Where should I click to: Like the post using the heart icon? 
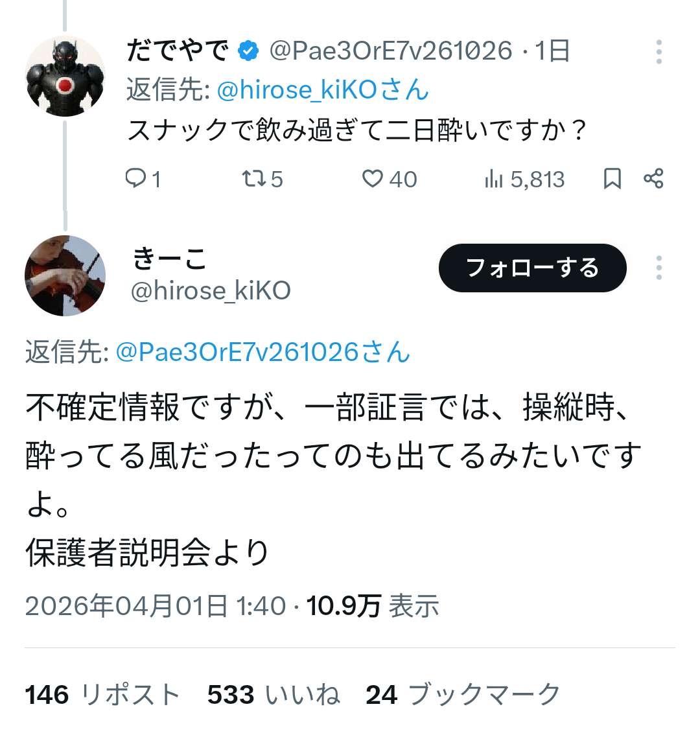click(372, 179)
